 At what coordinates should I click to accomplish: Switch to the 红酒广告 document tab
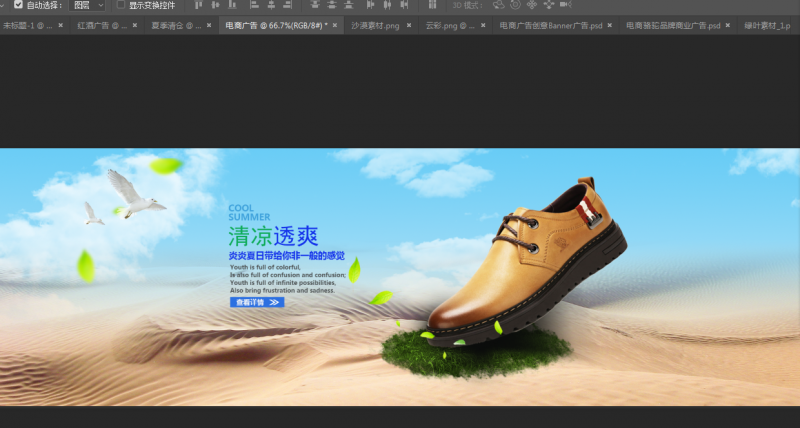[x=100, y=25]
